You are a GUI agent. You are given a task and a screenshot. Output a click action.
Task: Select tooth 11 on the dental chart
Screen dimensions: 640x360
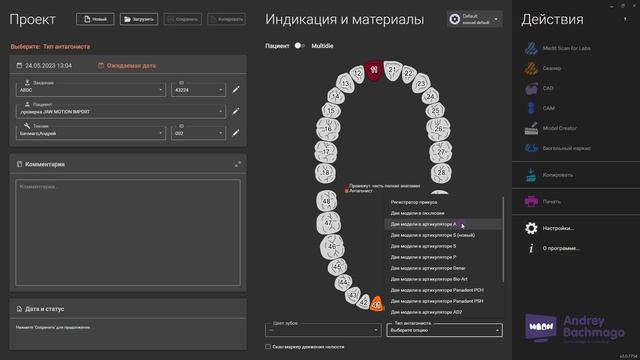[x=373, y=70]
